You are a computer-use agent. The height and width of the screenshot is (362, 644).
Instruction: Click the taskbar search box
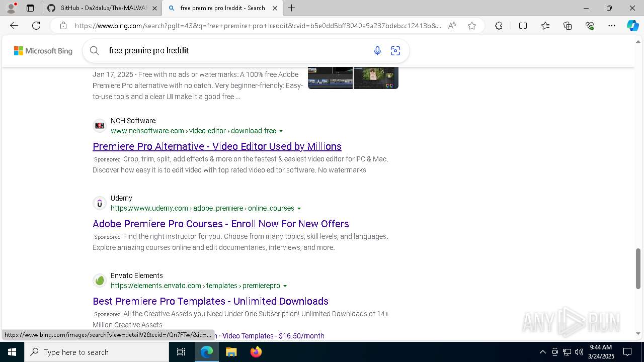click(97, 352)
